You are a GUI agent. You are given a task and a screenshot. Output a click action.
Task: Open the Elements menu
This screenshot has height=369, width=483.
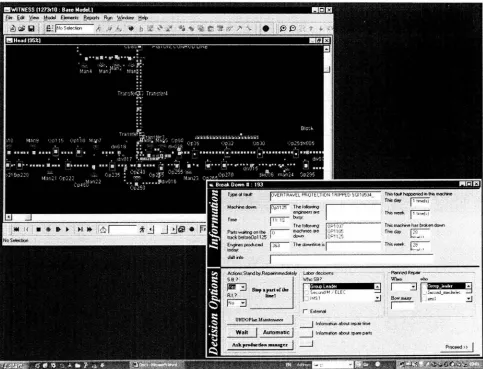[69, 18]
